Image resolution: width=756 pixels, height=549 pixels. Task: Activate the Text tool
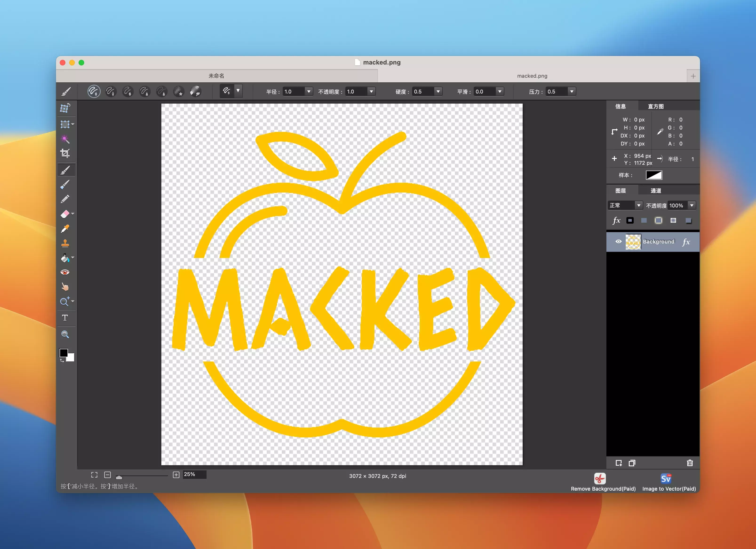click(65, 318)
